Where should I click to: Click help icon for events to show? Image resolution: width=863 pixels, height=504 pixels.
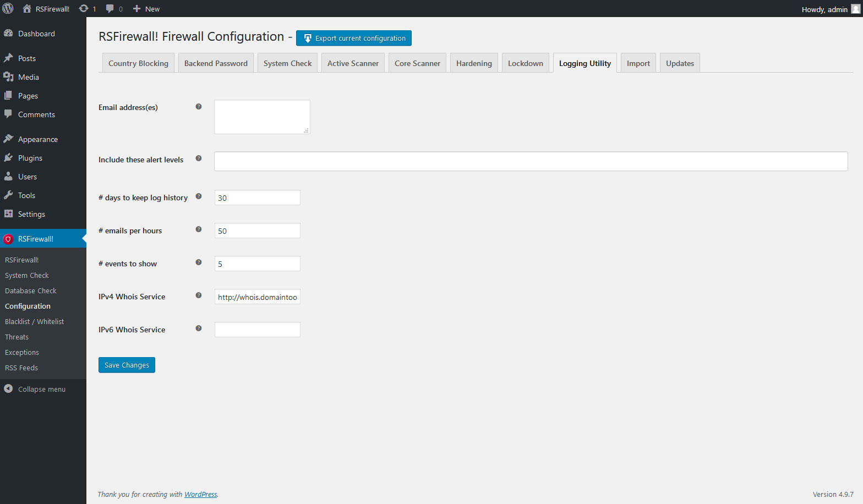[199, 262]
